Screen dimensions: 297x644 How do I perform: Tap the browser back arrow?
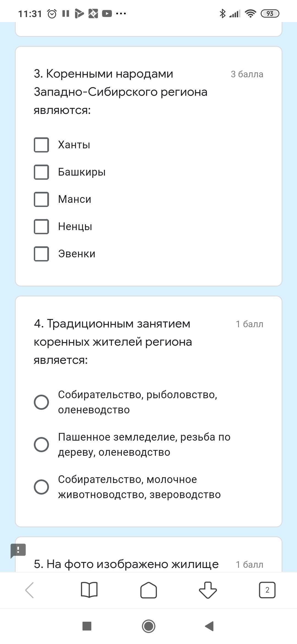pyautogui.click(x=30, y=590)
